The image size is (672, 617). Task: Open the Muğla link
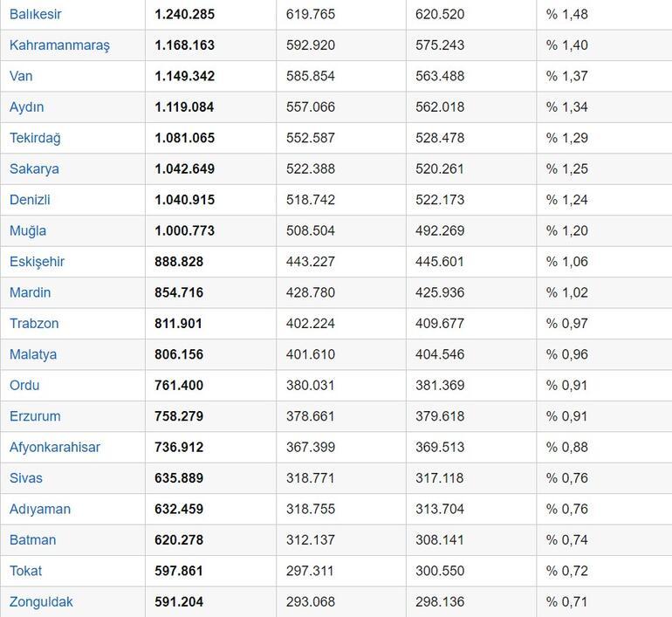point(28,230)
